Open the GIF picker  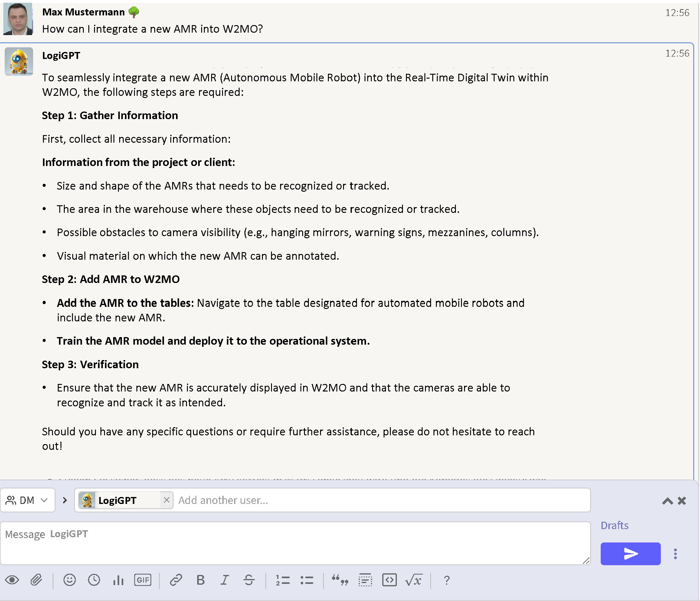coord(142,580)
